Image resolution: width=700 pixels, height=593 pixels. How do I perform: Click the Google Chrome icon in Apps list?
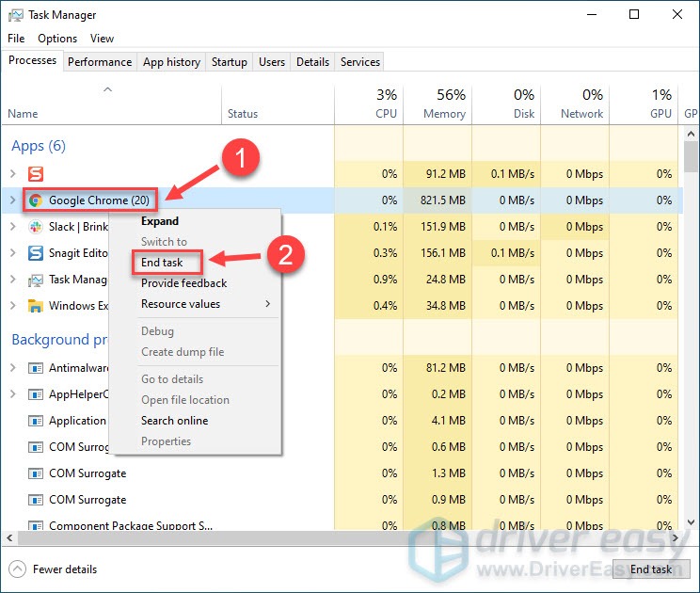click(36, 200)
